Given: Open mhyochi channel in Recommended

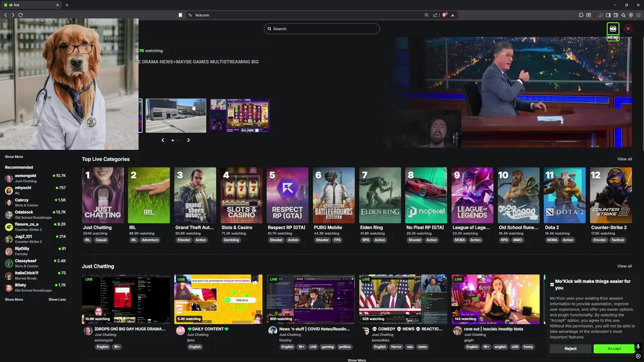Looking at the screenshot, I should [35, 191].
